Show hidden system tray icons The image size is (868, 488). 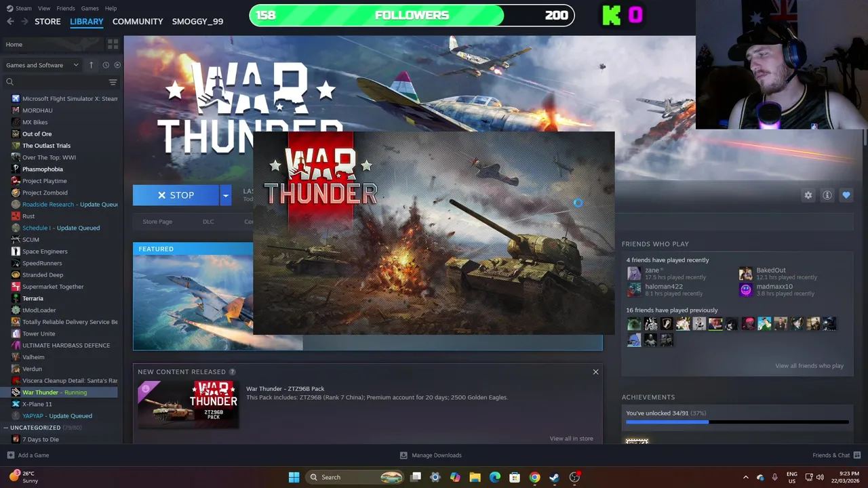click(745, 477)
